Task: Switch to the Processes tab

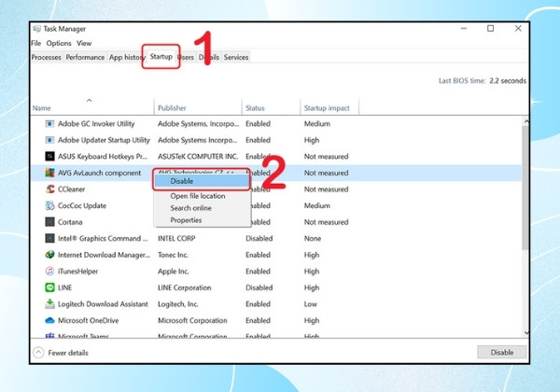Action: click(x=46, y=57)
